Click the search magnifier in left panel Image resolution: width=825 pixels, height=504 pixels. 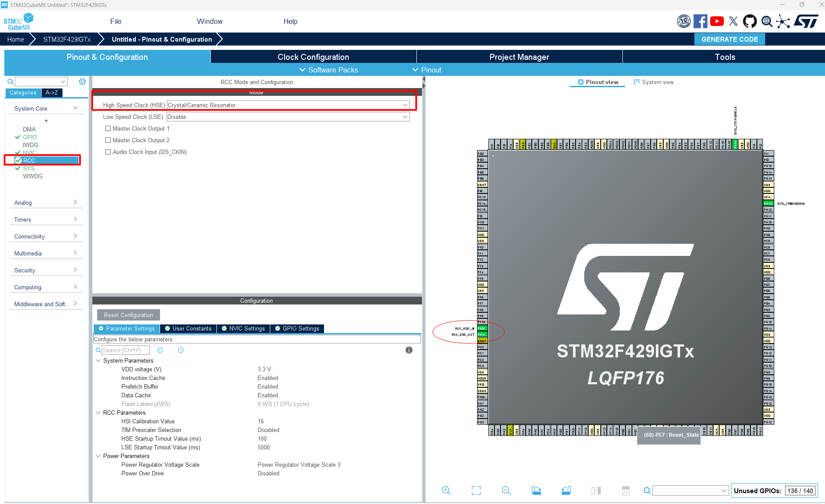click(10, 82)
